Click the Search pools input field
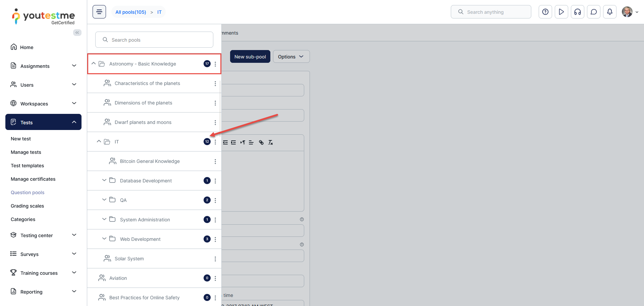This screenshot has width=644, height=306. (154, 40)
